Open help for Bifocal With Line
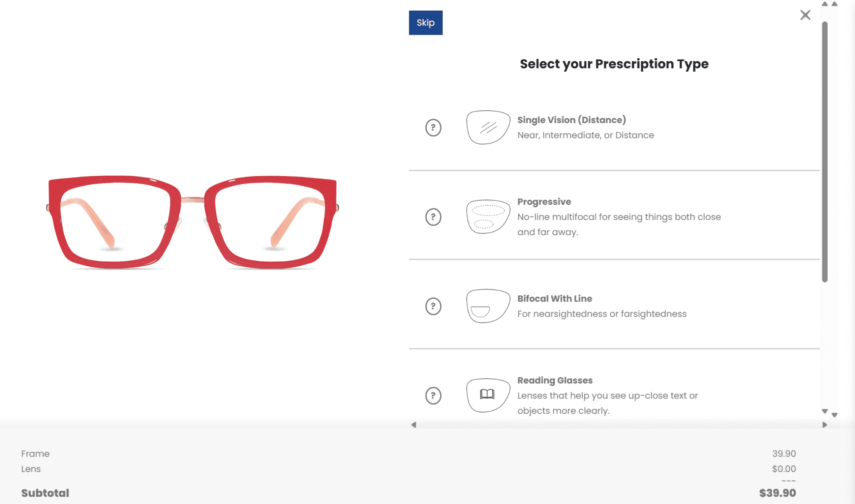 click(x=433, y=306)
